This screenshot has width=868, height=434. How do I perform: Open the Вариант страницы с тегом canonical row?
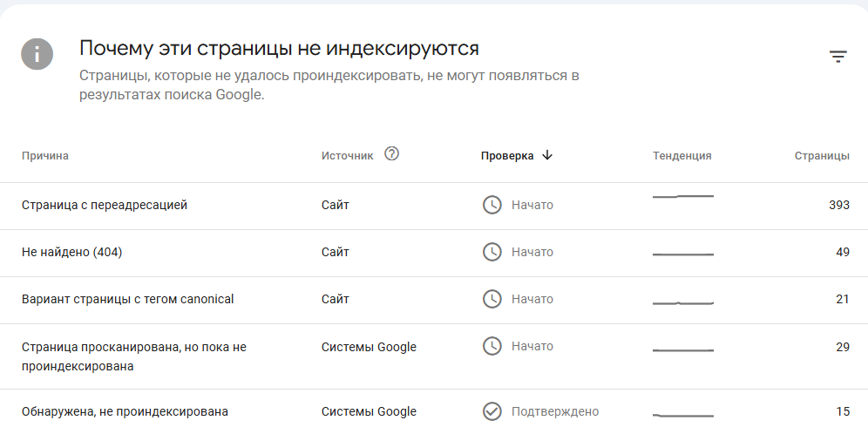click(128, 300)
